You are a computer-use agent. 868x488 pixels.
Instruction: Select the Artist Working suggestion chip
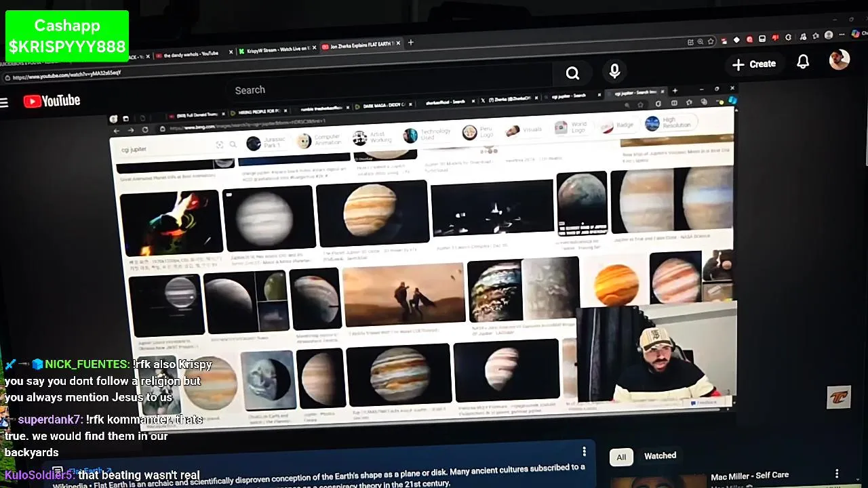click(x=372, y=138)
